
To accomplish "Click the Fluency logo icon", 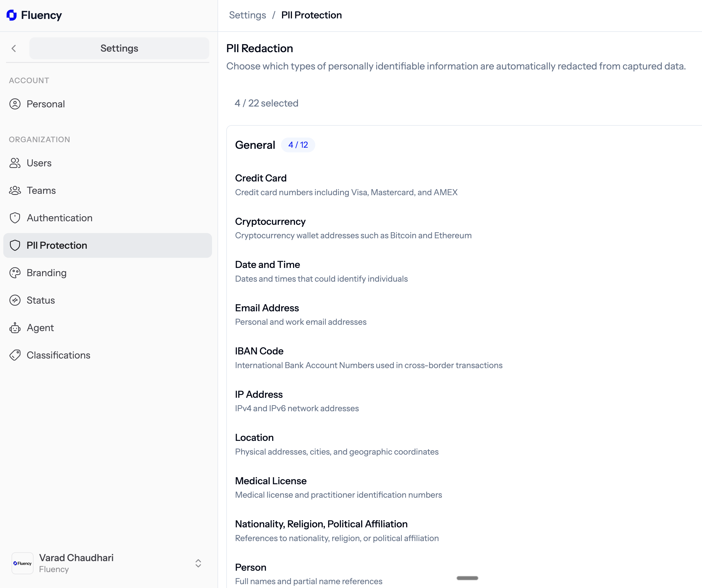I will pyautogui.click(x=12, y=15).
